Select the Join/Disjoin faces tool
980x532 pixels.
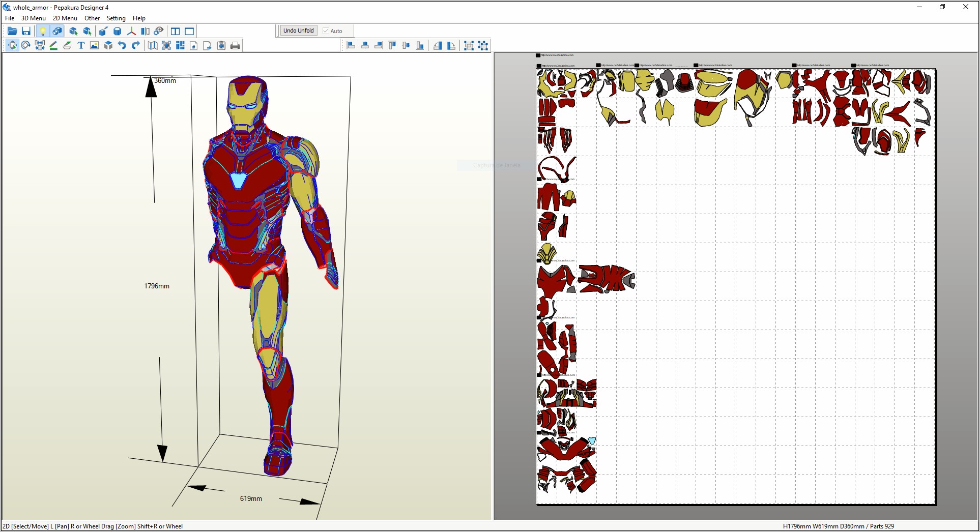pos(40,46)
